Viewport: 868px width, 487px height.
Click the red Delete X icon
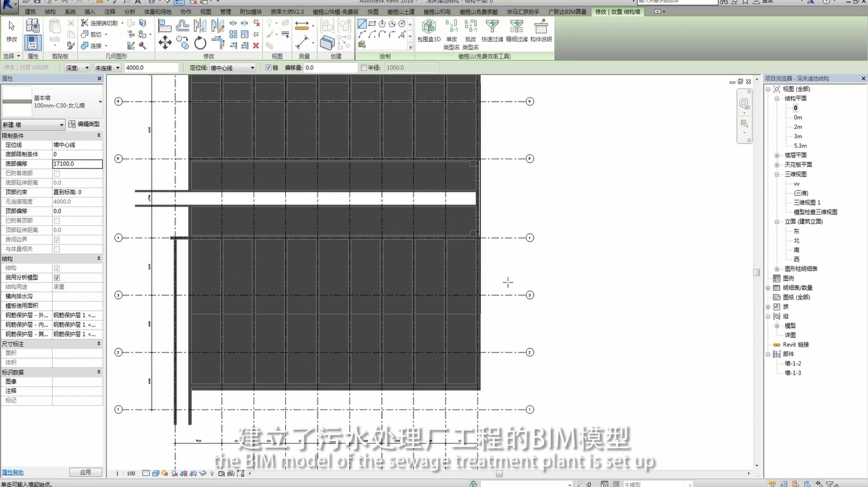256,45
